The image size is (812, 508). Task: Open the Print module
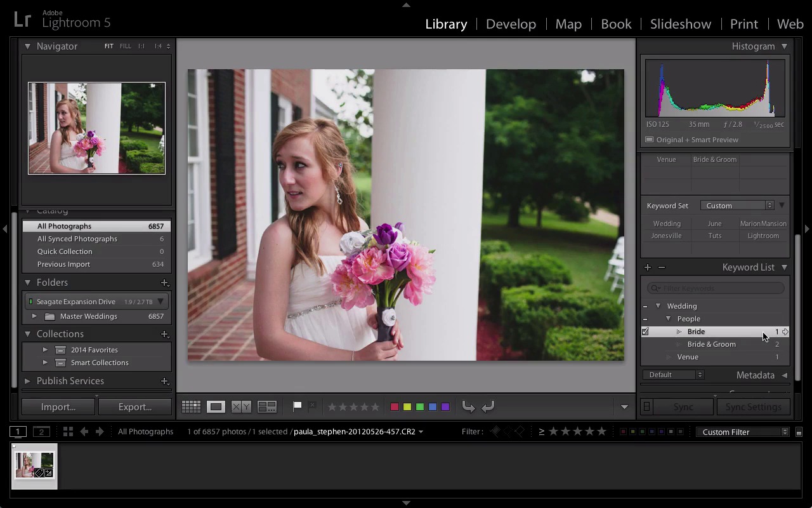coord(743,24)
